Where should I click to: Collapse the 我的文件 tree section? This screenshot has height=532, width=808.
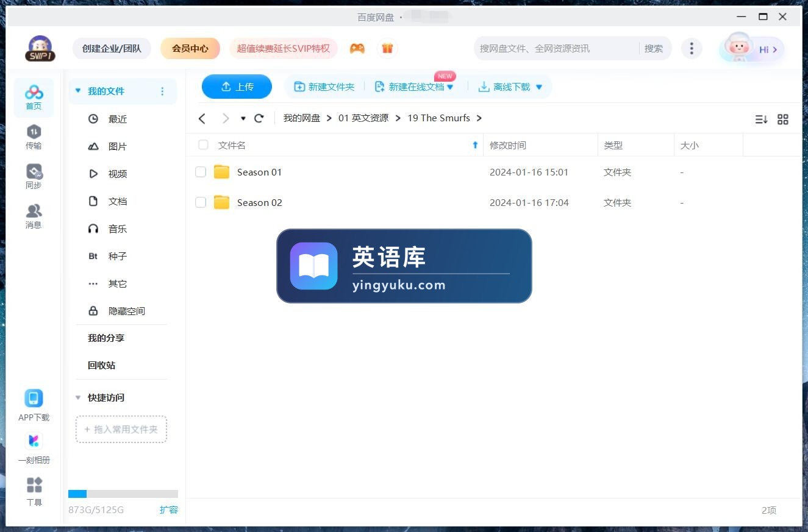point(77,91)
